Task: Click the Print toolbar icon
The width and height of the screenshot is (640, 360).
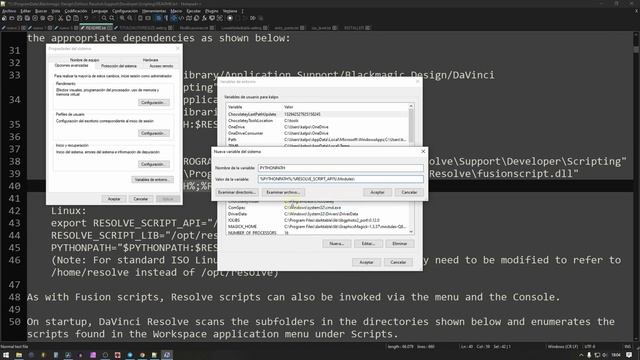Action: pyautogui.click(x=50, y=18)
